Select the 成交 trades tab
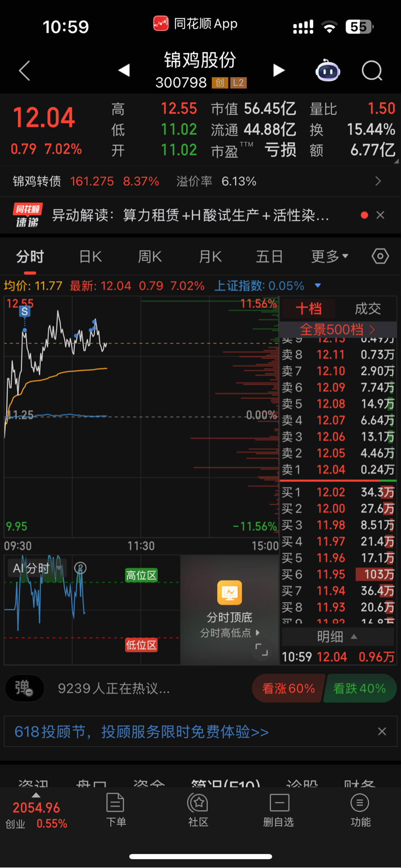Screen dimensions: 401x868 368,308
